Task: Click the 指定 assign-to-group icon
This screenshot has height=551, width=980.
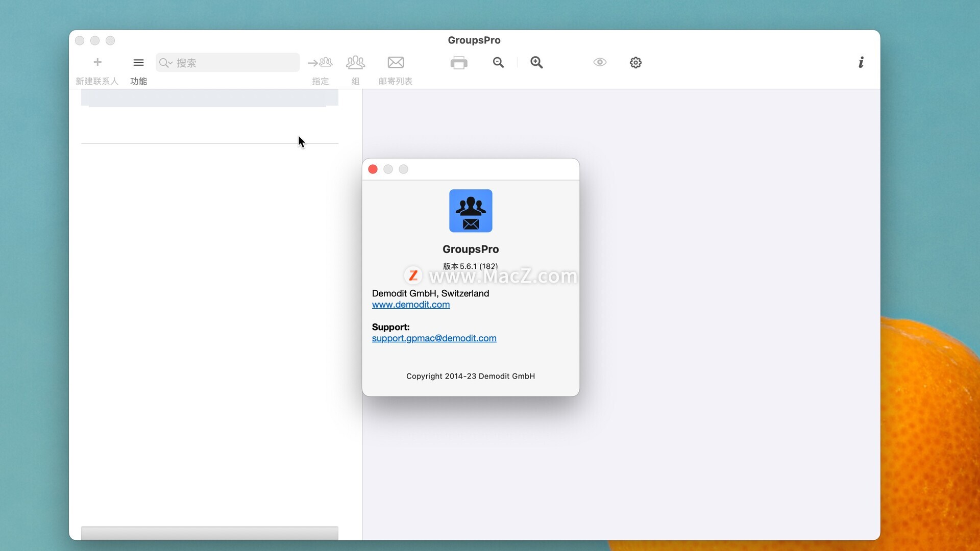Action: click(x=320, y=62)
